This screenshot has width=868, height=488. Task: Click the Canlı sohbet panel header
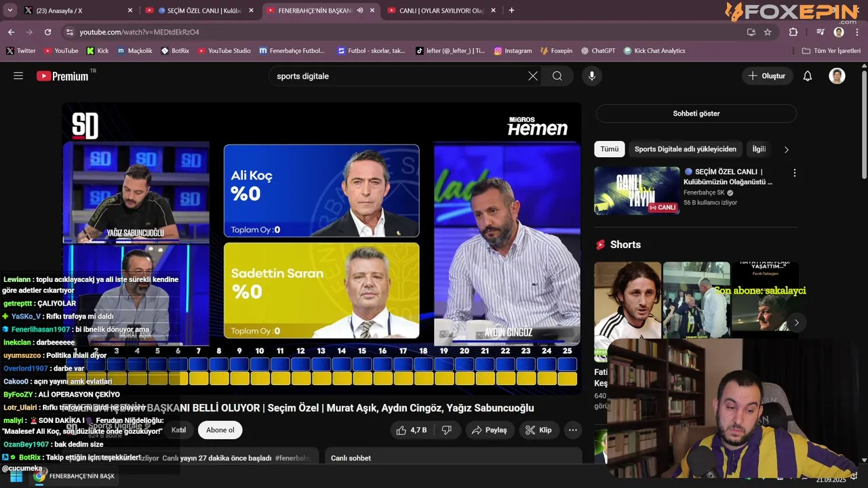click(x=453, y=457)
